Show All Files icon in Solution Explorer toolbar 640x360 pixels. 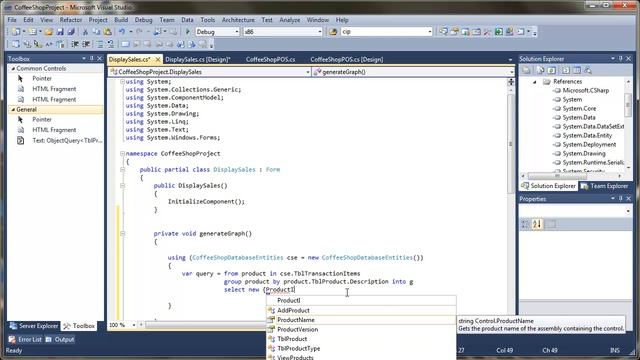(540, 71)
